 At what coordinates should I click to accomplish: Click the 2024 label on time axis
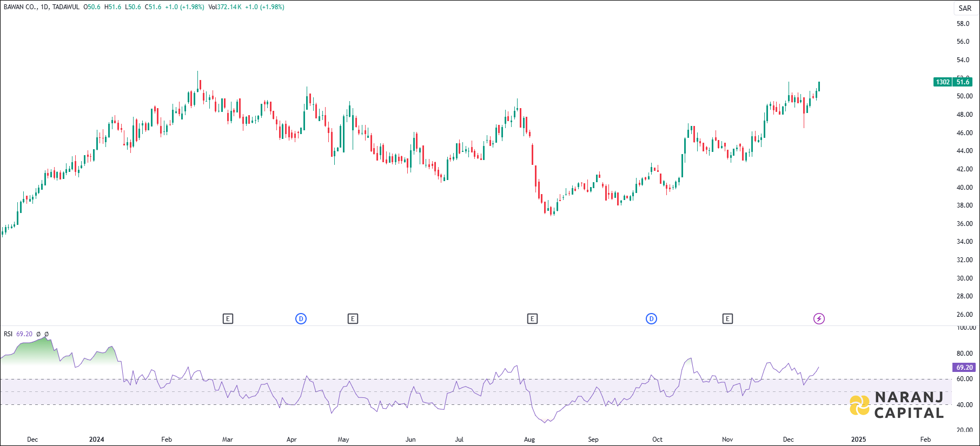tap(97, 440)
